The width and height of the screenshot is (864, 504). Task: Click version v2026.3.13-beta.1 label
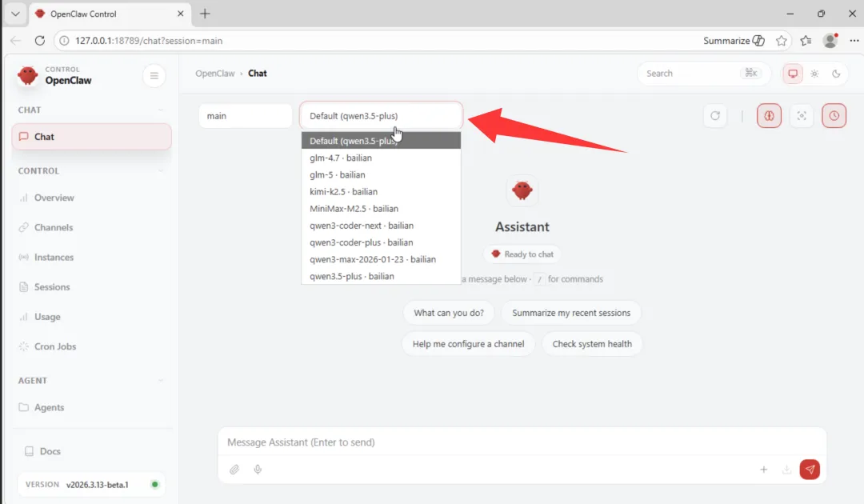(x=97, y=485)
